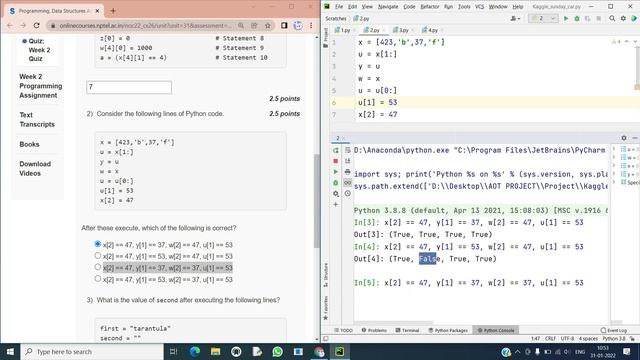Open PyCharm settings gear in top toolbar
Screen dimensions: 640x360
[x=623, y=18]
